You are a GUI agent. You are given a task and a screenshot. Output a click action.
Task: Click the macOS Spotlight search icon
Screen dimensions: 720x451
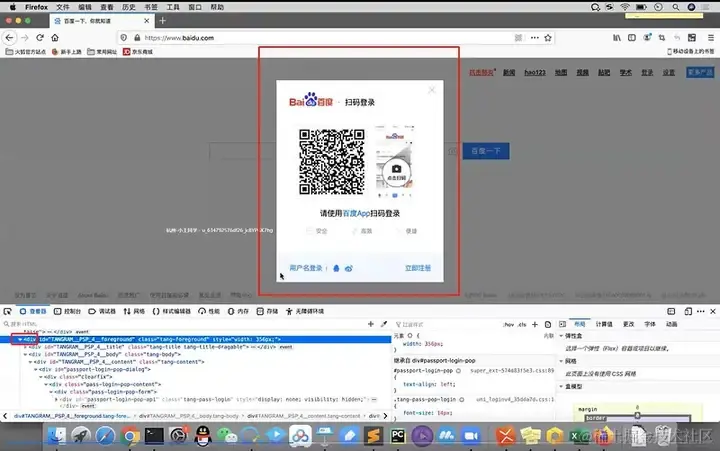pyautogui.click(x=675, y=7)
